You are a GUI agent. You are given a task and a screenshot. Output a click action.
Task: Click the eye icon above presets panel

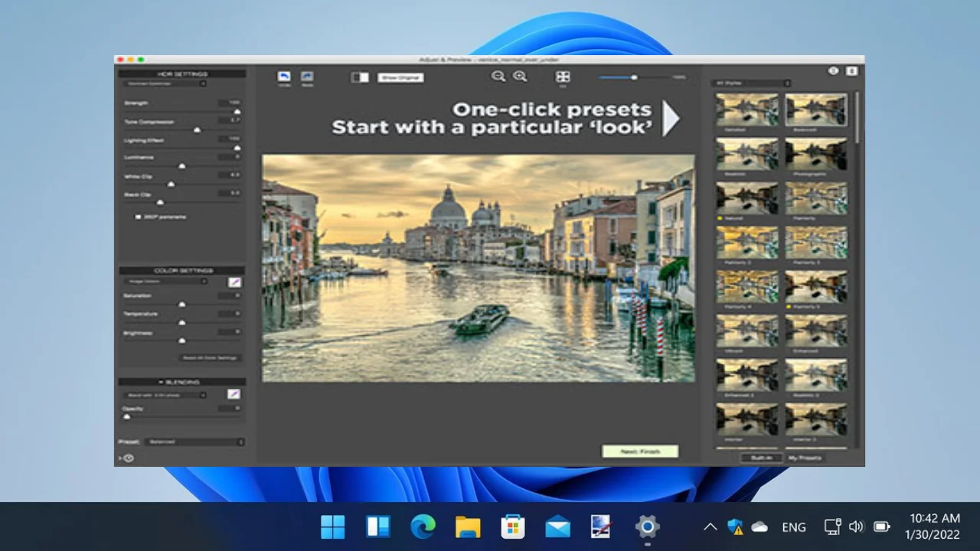pyautogui.click(x=834, y=70)
